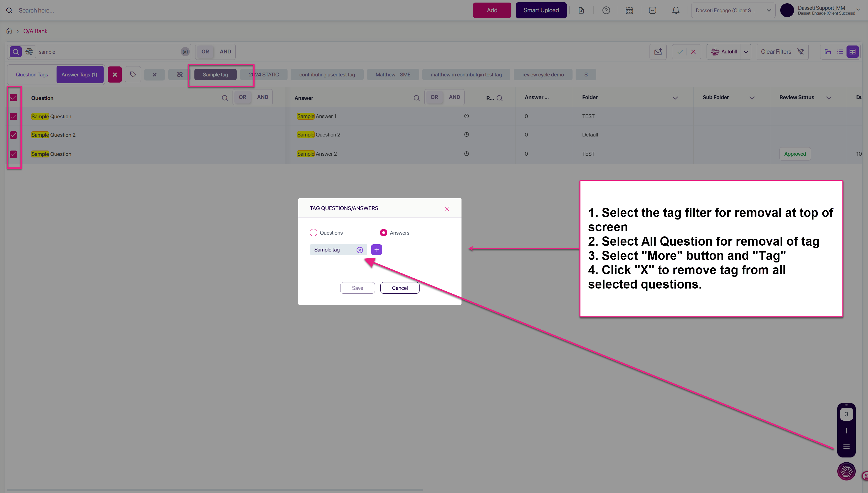Switch to list view icon

pyautogui.click(x=840, y=52)
